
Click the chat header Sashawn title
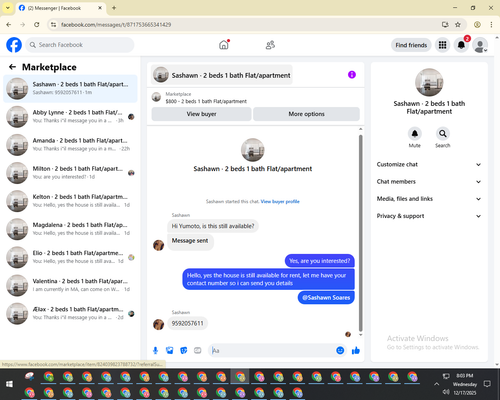tap(222, 75)
